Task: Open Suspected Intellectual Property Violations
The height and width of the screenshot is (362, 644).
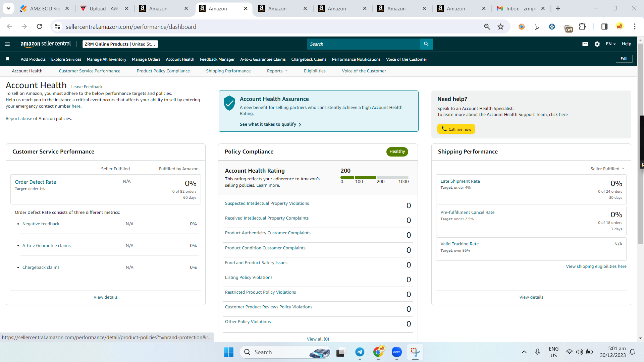Action: tap(267, 203)
